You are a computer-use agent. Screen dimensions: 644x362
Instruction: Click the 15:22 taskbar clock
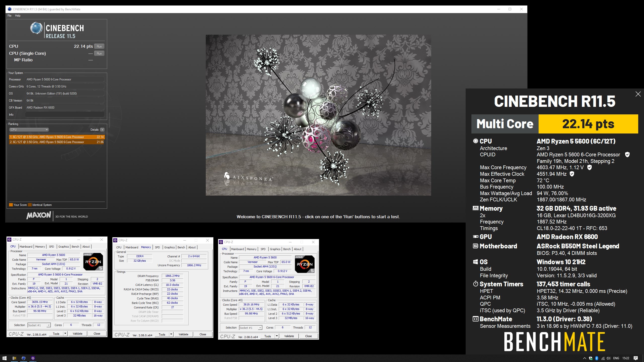(x=626, y=358)
